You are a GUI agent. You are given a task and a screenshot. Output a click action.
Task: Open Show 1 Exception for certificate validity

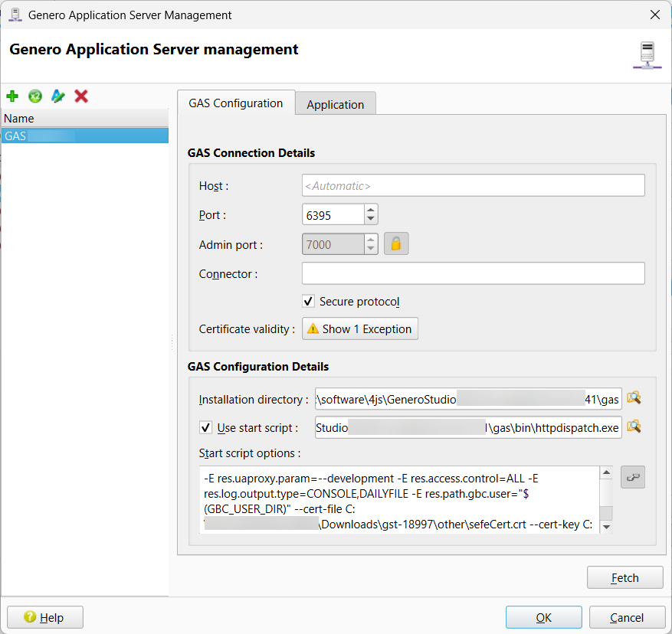tap(359, 328)
